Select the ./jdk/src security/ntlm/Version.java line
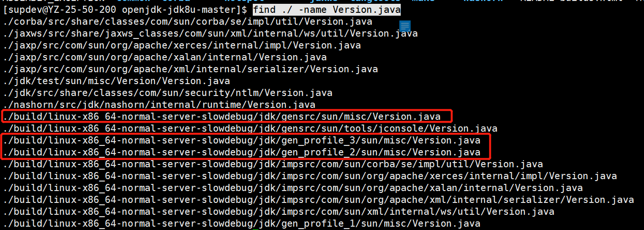 coord(167,93)
